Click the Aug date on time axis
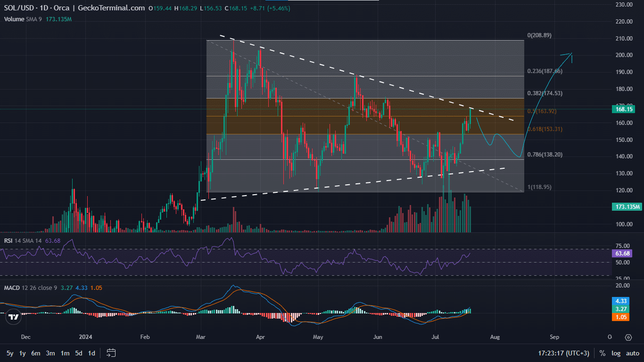This screenshot has width=644, height=362. click(x=495, y=337)
